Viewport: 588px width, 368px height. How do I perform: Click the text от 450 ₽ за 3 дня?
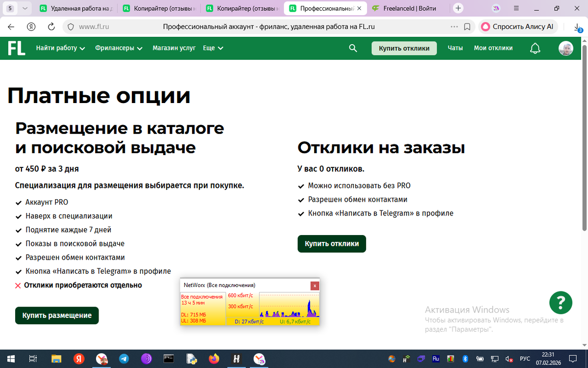click(47, 169)
